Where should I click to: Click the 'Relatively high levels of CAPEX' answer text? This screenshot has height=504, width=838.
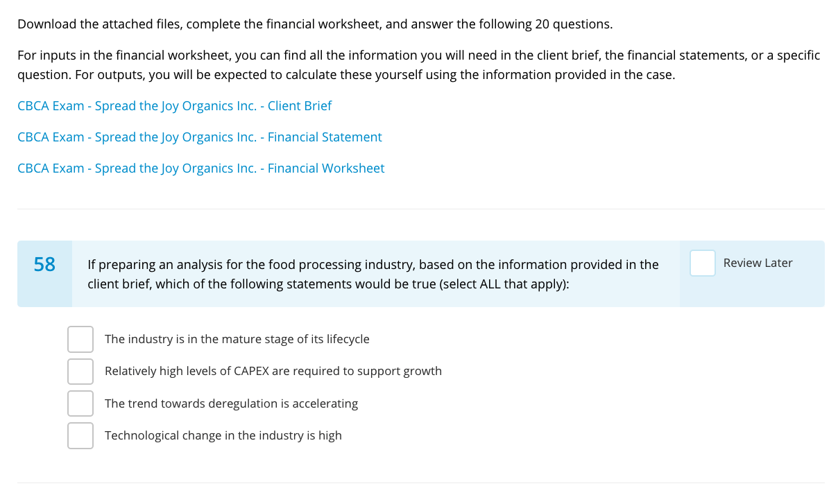[273, 372]
